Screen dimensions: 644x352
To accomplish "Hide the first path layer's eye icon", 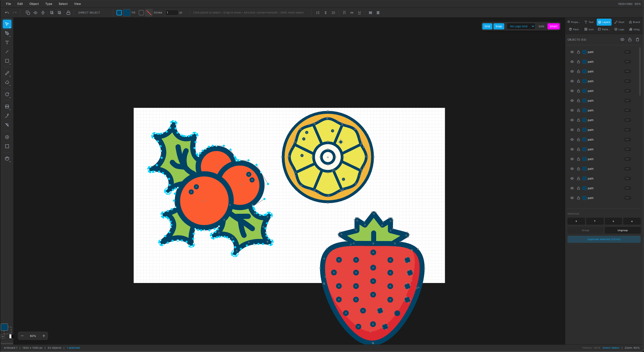I will (x=572, y=52).
